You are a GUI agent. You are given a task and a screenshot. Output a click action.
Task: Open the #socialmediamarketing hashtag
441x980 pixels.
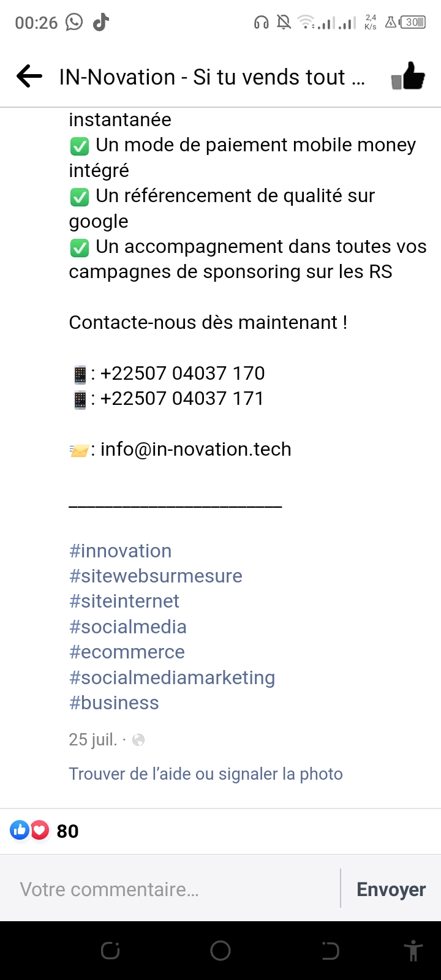172,677
